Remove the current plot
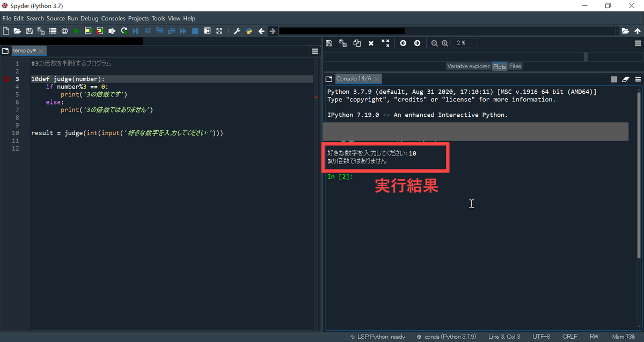 pos(371,43)
